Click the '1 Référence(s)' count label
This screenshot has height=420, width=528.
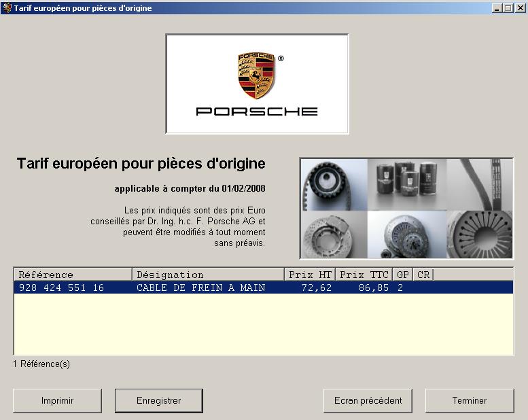[41, 364]
